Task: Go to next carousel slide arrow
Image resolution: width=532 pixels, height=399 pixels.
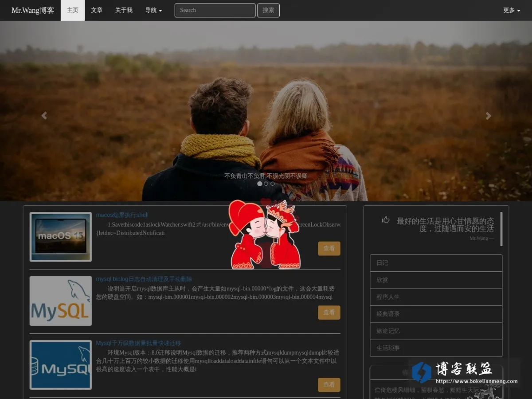Action: [x=488, y=116]
